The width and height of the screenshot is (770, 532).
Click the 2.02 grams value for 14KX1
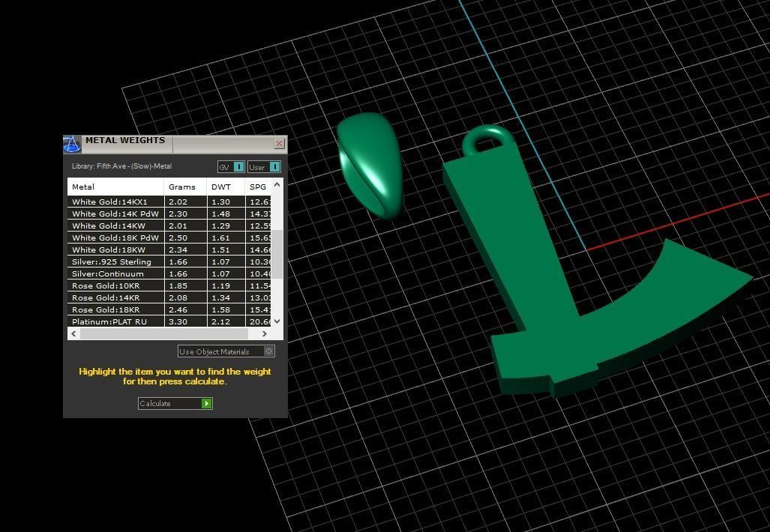tap(178, 202)
